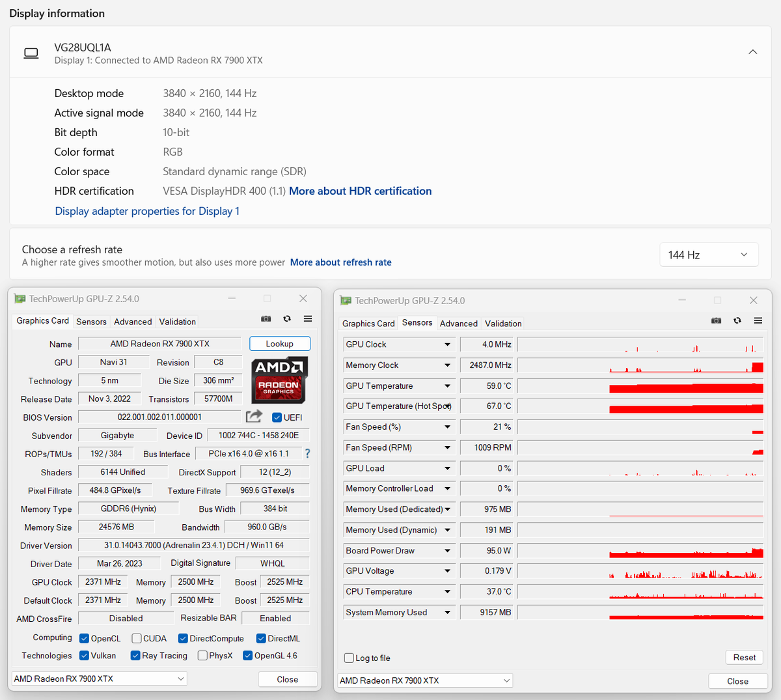
Task: Open the 144 Hz refresh rate dropdown
Action: pyautogui.click(x=709, y=255)
